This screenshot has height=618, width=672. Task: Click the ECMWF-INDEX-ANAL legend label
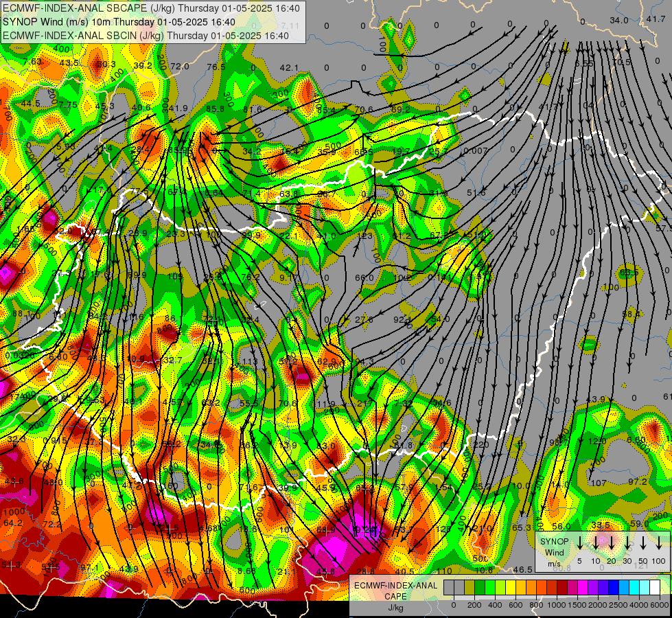tap(395, 586)
